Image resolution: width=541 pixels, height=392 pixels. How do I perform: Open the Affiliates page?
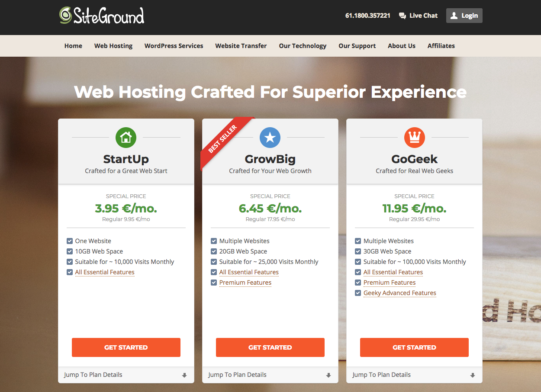tap(441, 46)
